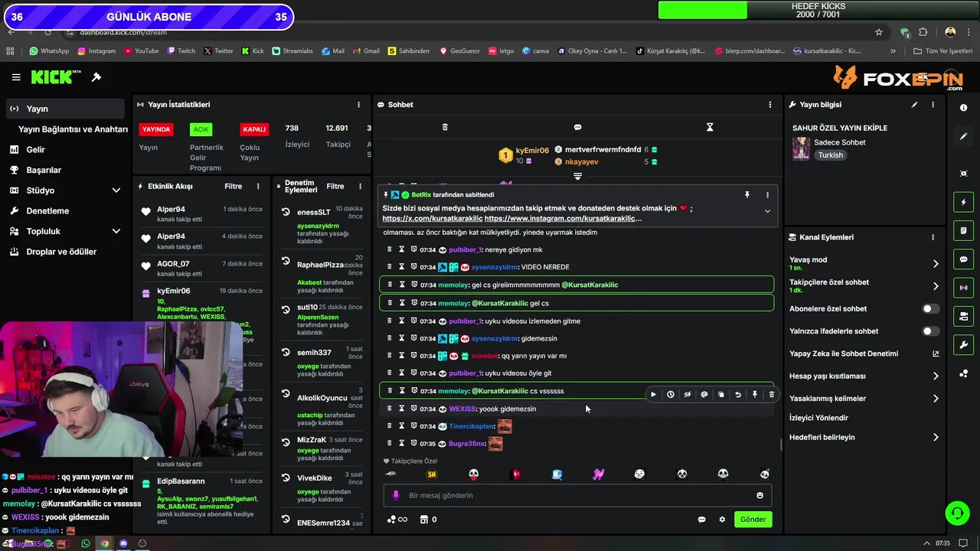Click the pin icon on BotRix pinned message
This screenshot has width=980, height=551.
point(747,195)
